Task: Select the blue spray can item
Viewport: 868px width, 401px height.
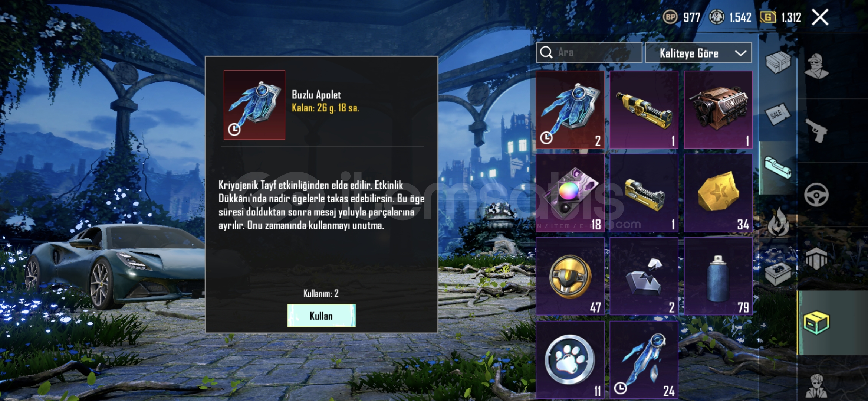Action: click(718, 277)
